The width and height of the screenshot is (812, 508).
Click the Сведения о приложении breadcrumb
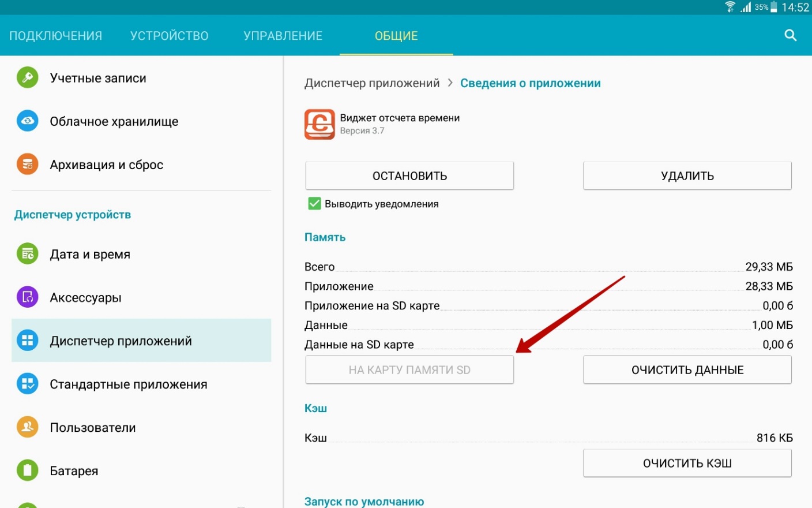[531, 83]
